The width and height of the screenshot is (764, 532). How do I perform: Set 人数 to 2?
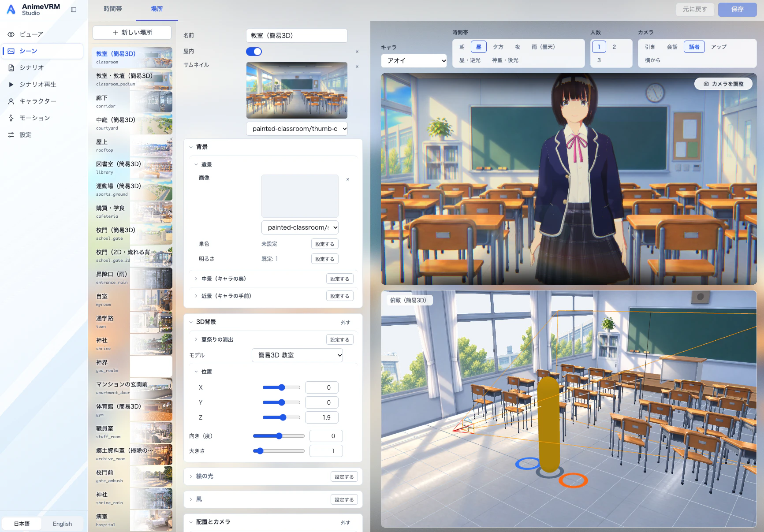coord(614,47)
